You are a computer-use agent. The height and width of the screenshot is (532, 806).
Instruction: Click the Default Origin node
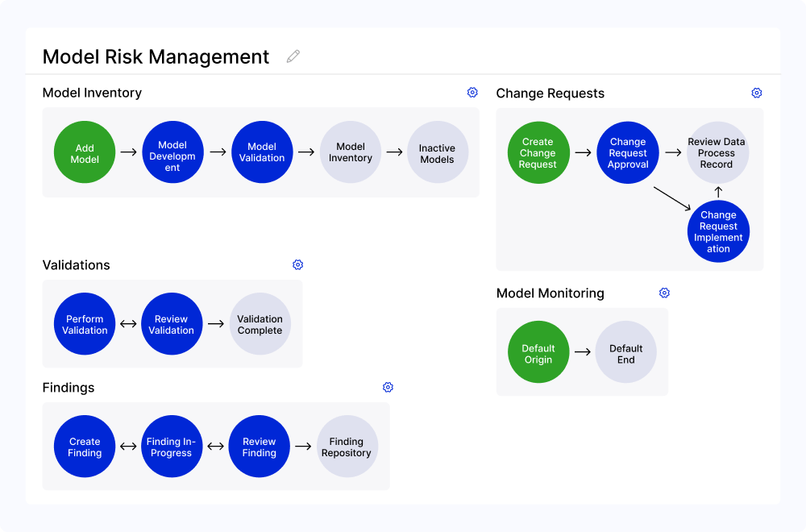point(538,352)
